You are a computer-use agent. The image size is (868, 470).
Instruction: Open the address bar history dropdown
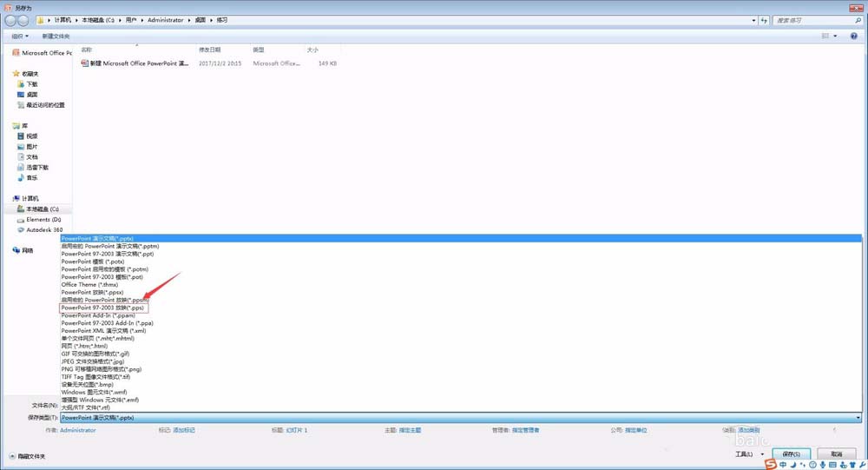click(x=754, y=21)
